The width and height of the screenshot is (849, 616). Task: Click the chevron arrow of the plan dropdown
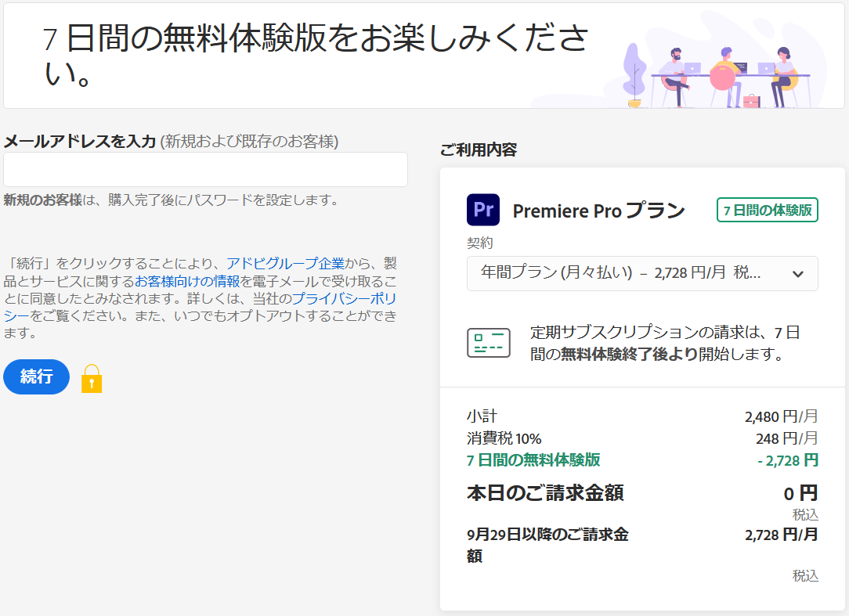pos(797,274)
